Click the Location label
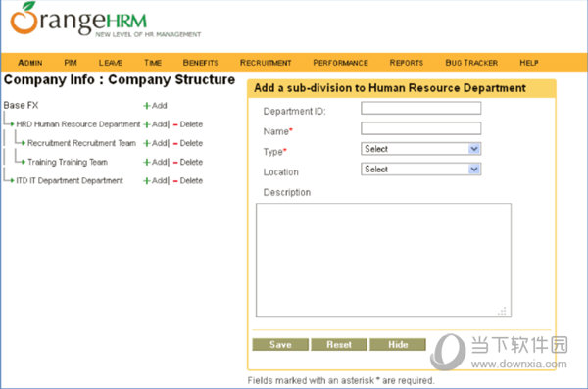 tap(281, 172)
